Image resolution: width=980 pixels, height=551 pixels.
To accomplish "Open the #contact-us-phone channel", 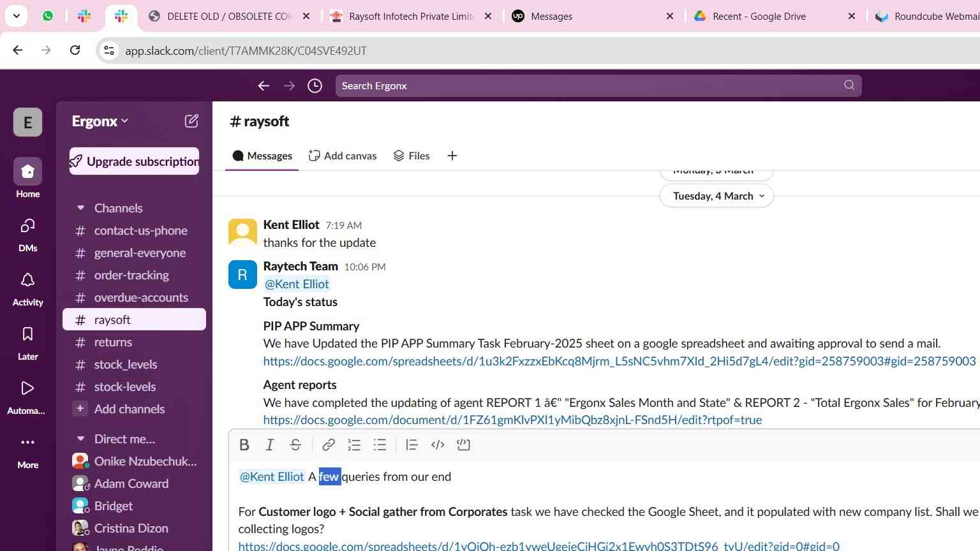I will coord(134,230).
